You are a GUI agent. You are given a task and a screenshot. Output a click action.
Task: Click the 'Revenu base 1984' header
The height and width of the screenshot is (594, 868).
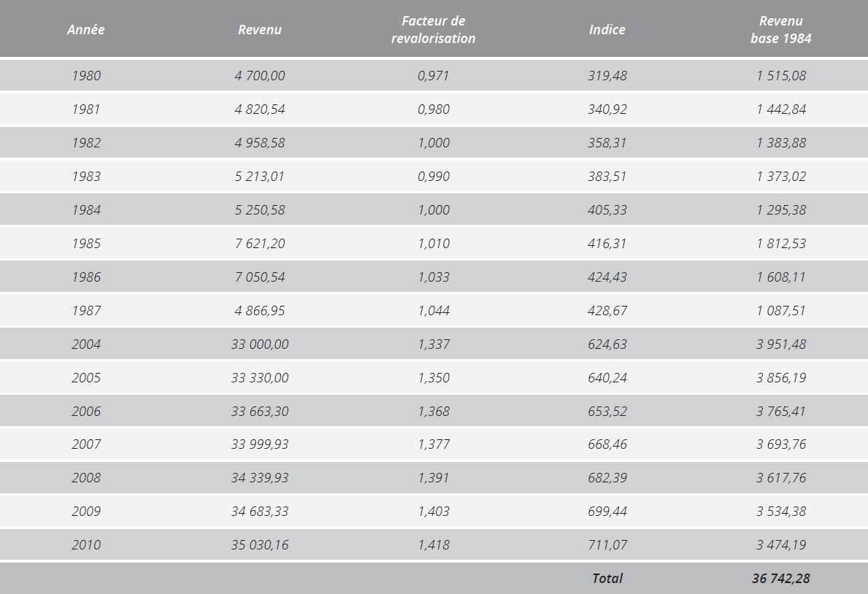point(781,29)
